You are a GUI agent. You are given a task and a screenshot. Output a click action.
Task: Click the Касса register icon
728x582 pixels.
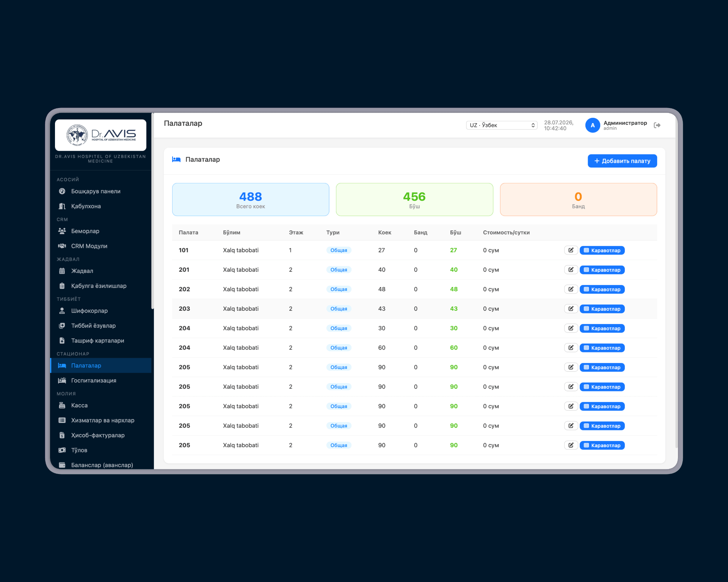point(62,405)
